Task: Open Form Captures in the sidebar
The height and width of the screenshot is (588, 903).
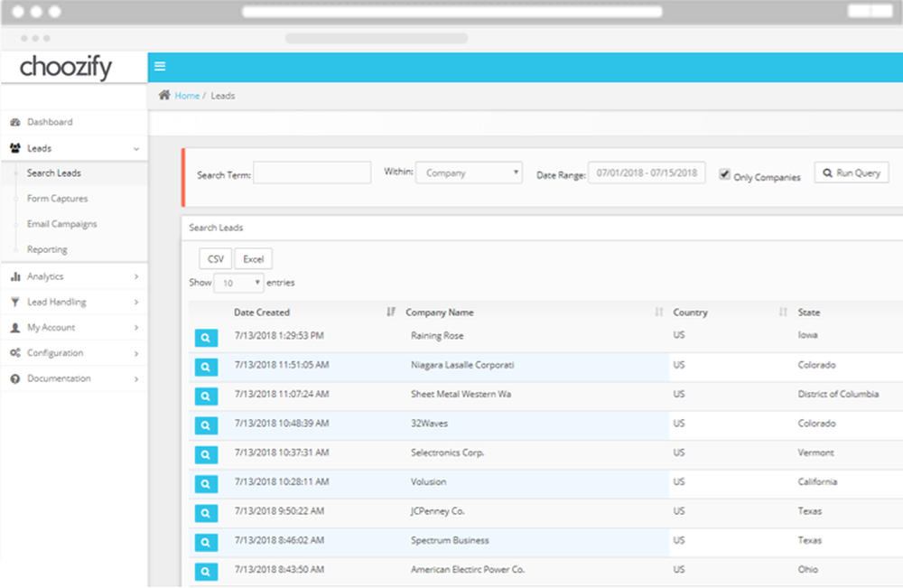Action: pos(57,199)
